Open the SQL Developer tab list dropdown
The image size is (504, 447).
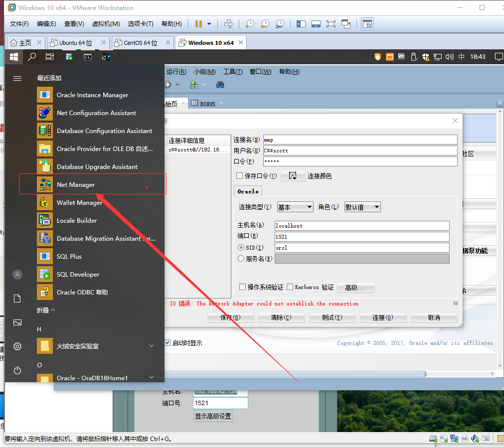coord(500,104)
